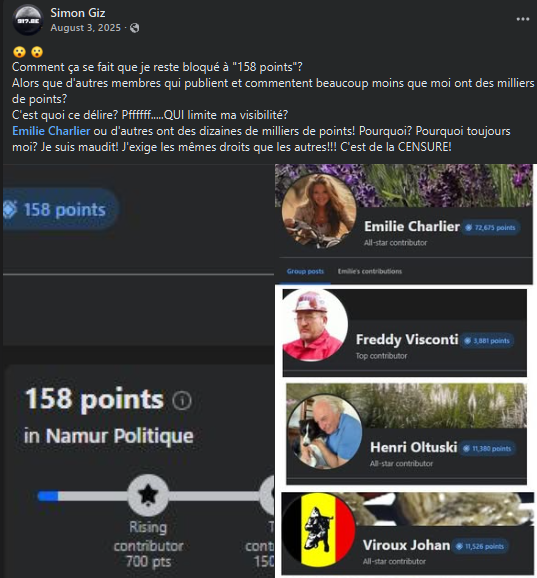Click Freddy Visconti's 3,881 points badge

tap(487, 341)
